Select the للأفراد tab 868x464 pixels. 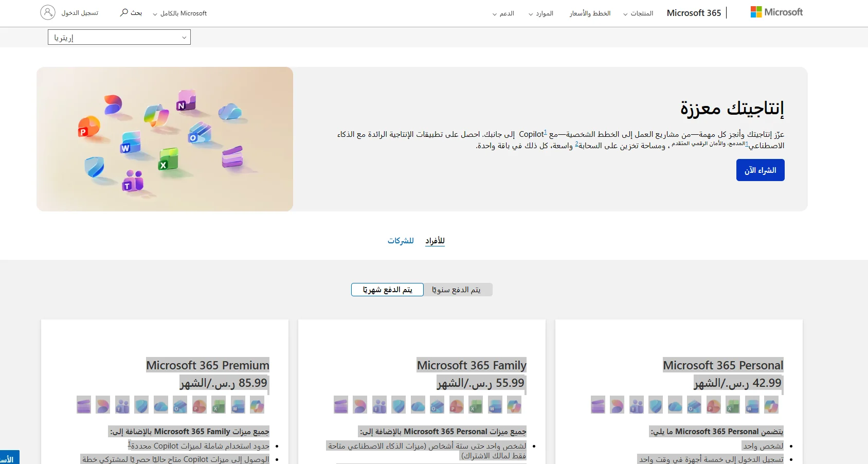coord(435,240)
